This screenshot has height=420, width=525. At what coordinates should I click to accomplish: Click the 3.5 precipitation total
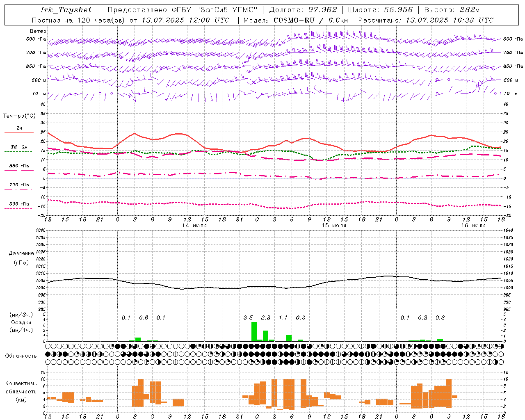[x=248, y=318]
